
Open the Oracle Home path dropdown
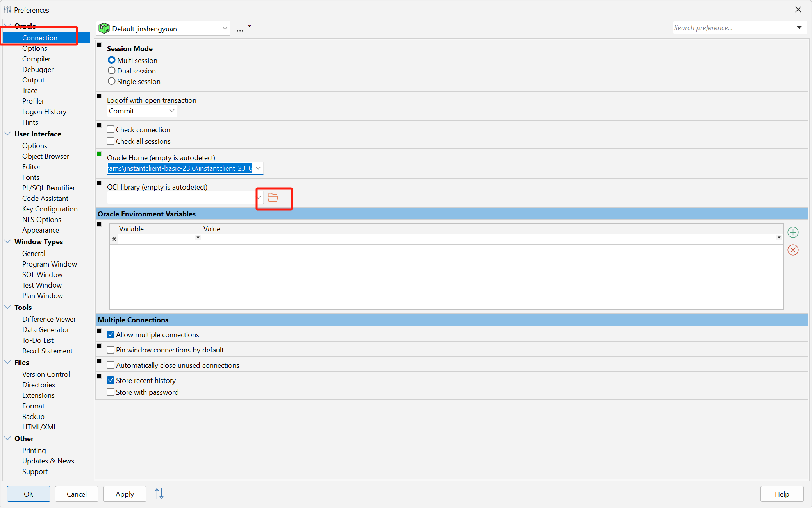[x=258, y=168]
